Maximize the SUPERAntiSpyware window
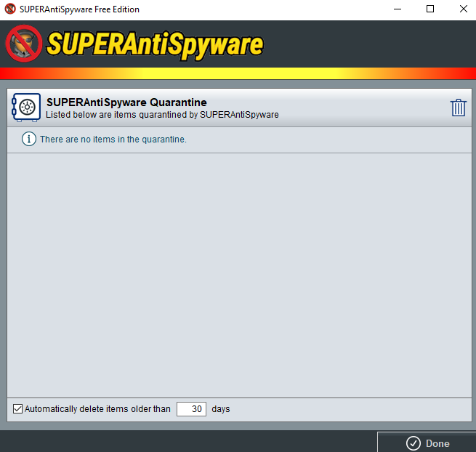Viewport: 476px width, 452px height. tap(430, 9)
